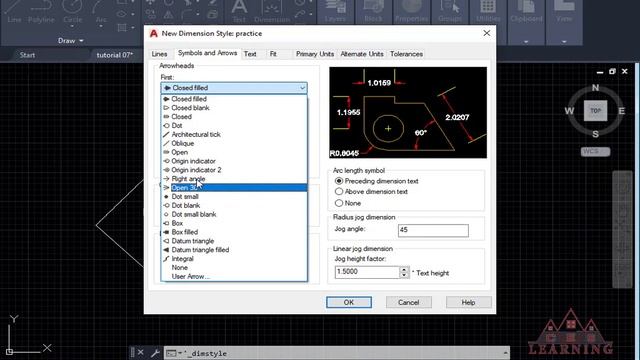Choose Origin indicator arrowhead
This screenshot has height=360, width=640.
[x=234, y=161]
